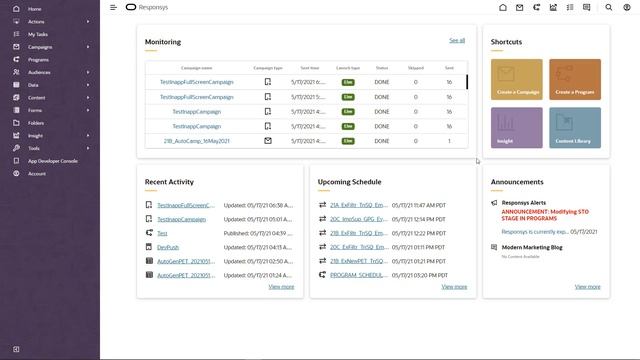Open App Developer Console in sidebar

(53, 161)
